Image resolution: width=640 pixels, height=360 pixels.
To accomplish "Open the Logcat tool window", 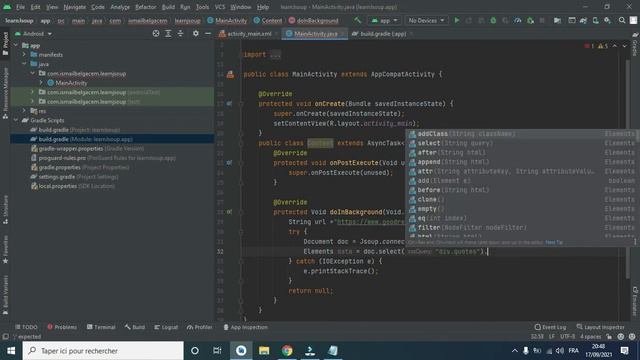I will (166, 327).
